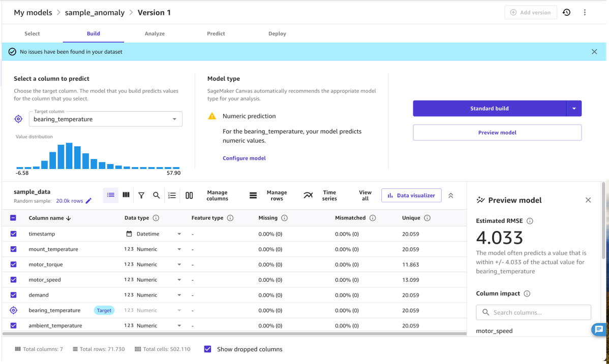609x364 pixels.
Task: Open timestamp data type dropdown
Action: (x=179, y=234)
